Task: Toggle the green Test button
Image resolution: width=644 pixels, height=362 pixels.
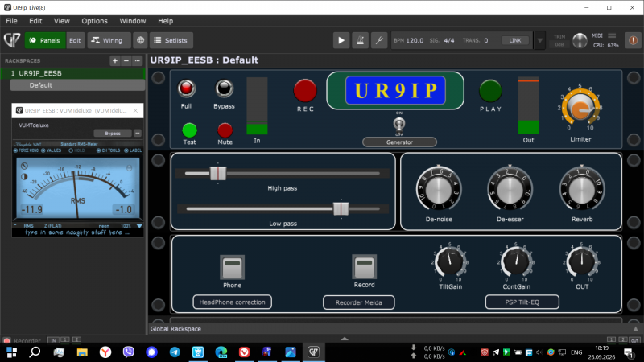Action: coord(189,130)
